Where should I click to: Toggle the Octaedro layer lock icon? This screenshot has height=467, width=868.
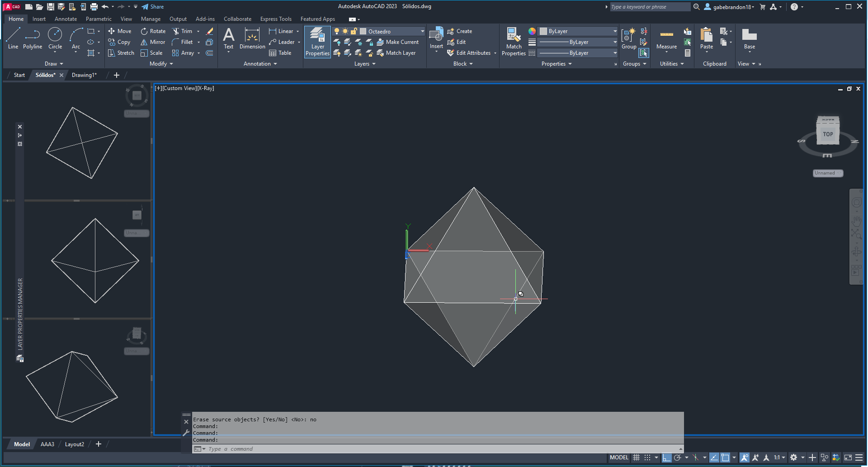(354, 31)
